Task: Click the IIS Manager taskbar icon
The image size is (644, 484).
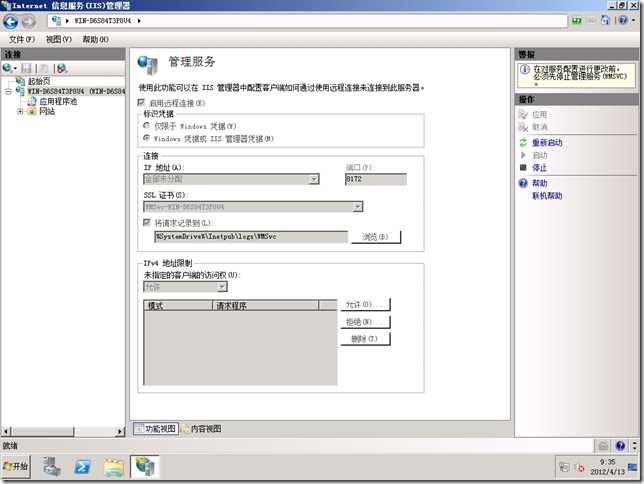Action: click(145, 467)
